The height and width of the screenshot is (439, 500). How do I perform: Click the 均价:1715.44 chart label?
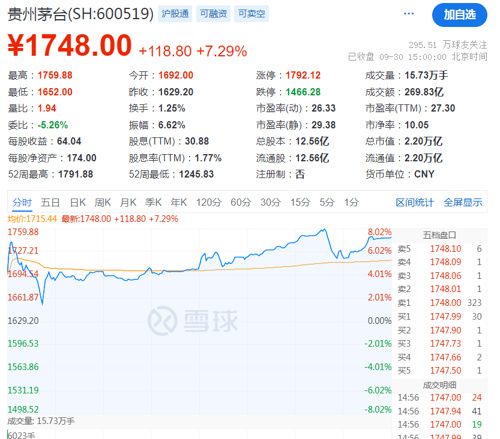point(32,219)
